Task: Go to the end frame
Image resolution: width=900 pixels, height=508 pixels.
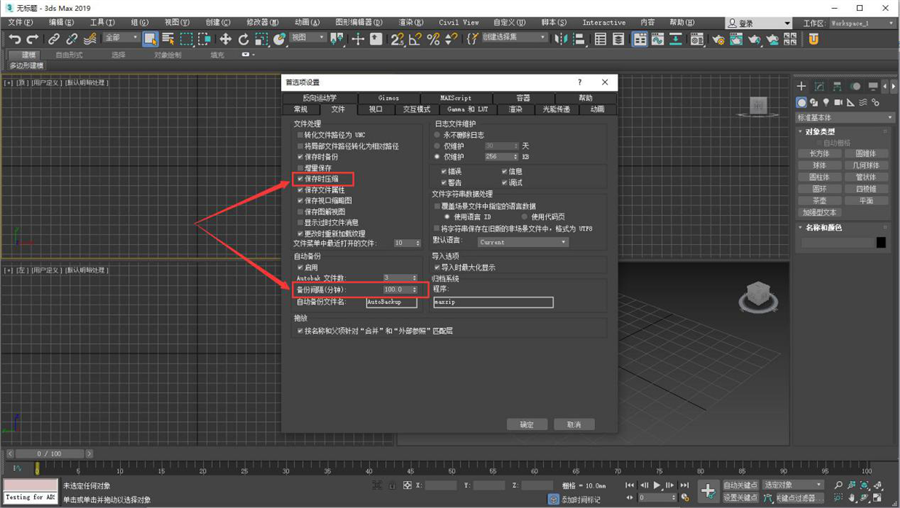Action: point(684,485)
